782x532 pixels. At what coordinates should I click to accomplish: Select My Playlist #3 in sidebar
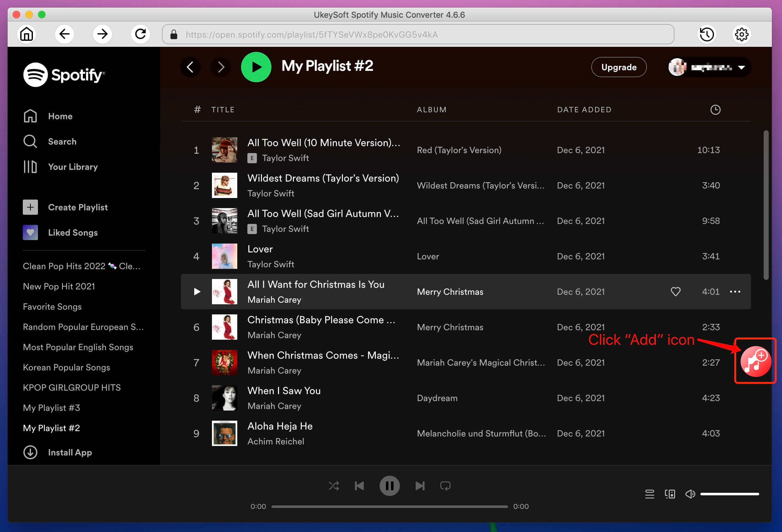click(x=52, y=407)
